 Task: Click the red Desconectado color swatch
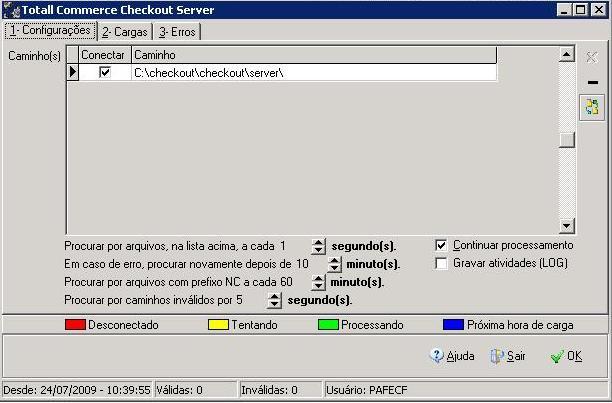click(75, 325)
